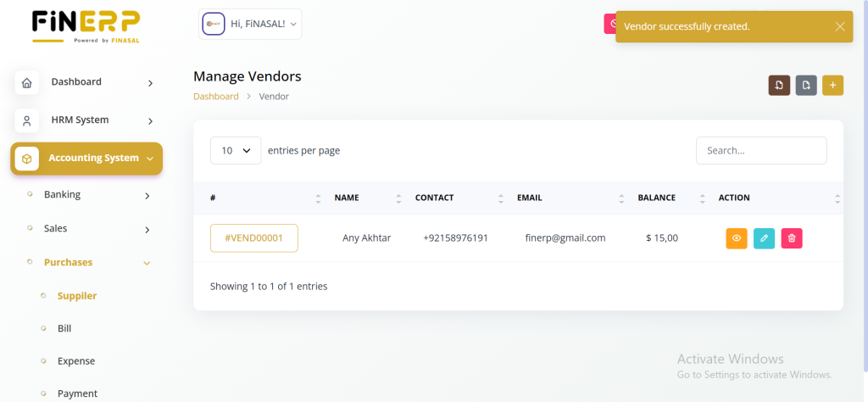
Task: Open the entries per page dropdown
Action: (236, 150)
